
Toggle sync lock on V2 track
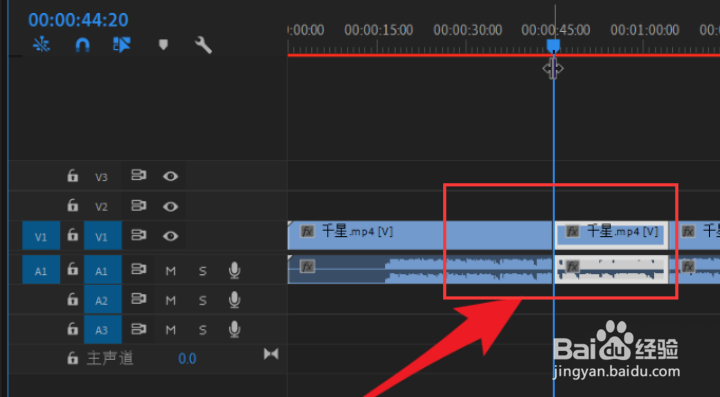(x=138, y=206)
